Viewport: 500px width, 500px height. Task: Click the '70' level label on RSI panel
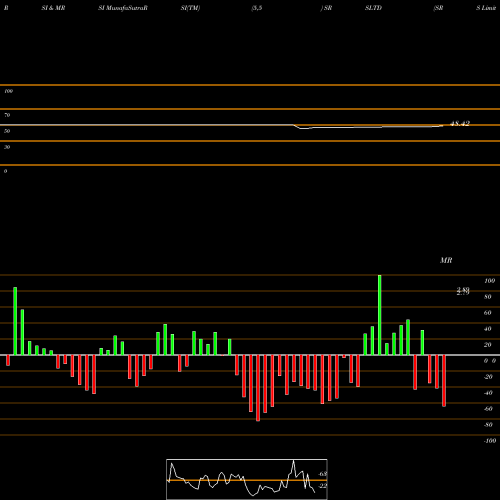(x=7, y=115)
